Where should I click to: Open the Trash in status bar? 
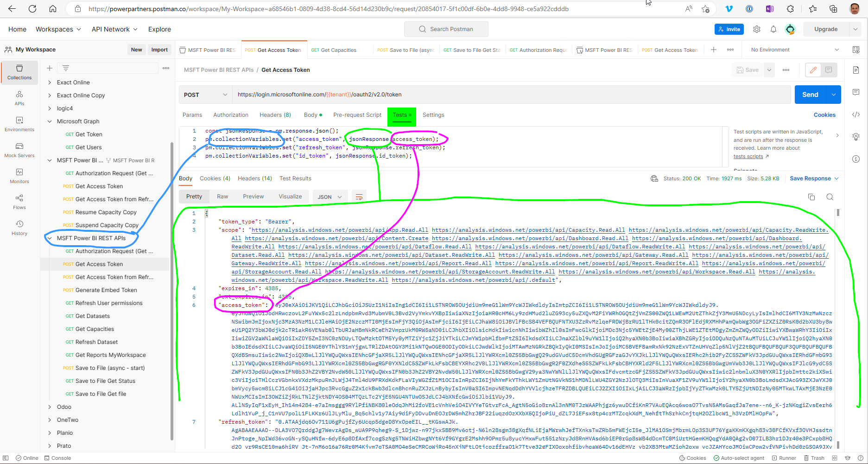814,458
